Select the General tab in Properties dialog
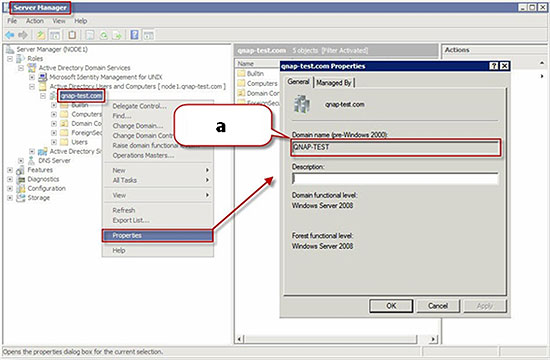 299,82
